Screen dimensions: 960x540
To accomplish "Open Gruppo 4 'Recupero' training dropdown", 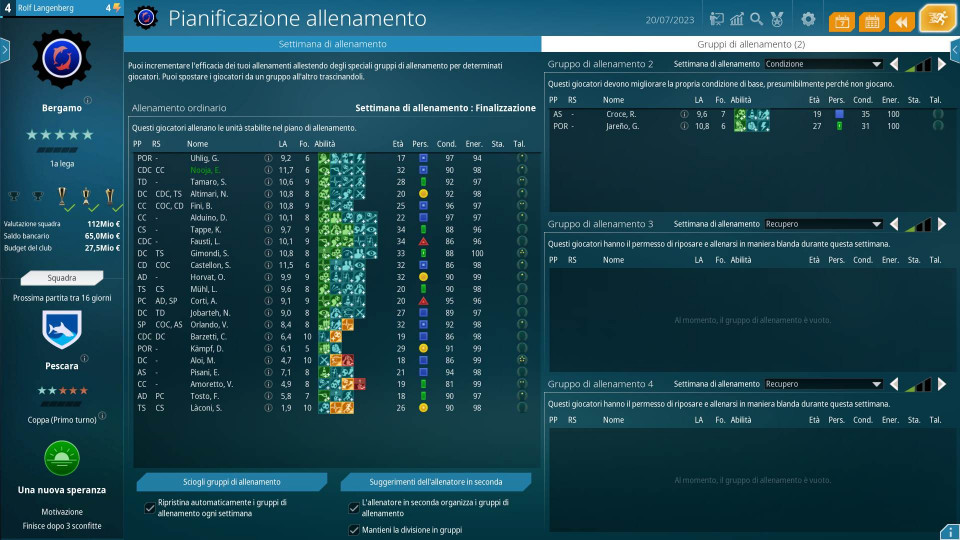I will pos(823,384).
